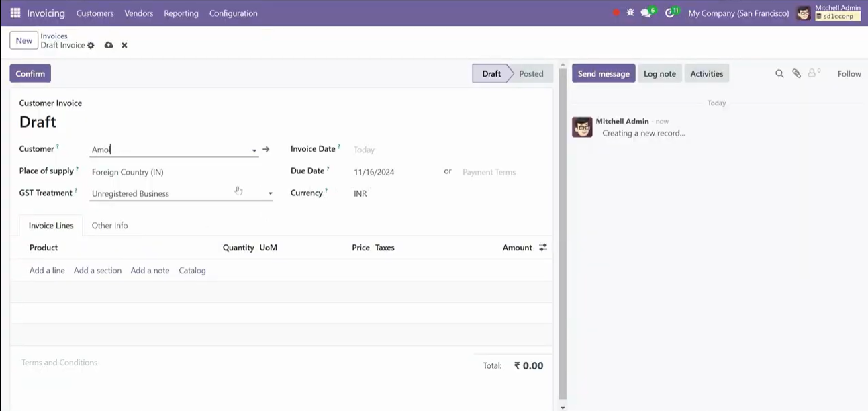Open the product Catalog link
This screenshot has height=411, width=868.
pos(192,271)
